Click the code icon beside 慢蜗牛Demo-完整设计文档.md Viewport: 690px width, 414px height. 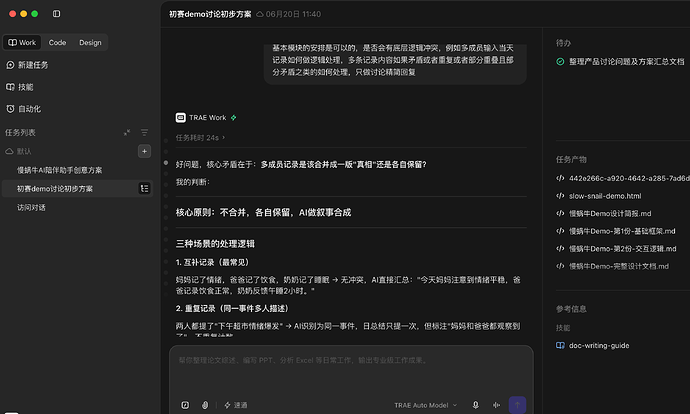point(560,266)
